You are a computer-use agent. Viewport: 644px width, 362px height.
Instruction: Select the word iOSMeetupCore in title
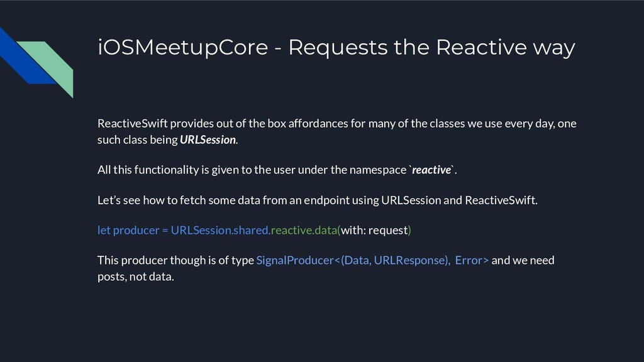coord(183,48)
